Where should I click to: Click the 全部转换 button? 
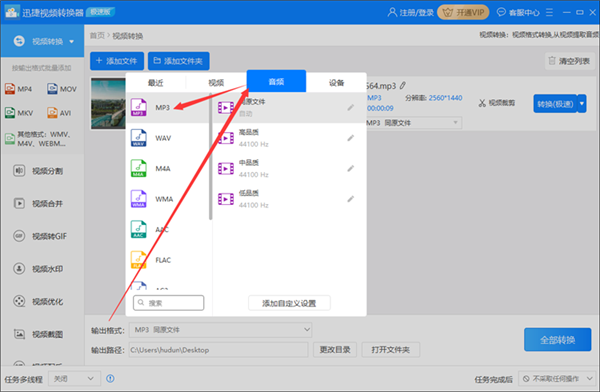click(x=558, y=340)
